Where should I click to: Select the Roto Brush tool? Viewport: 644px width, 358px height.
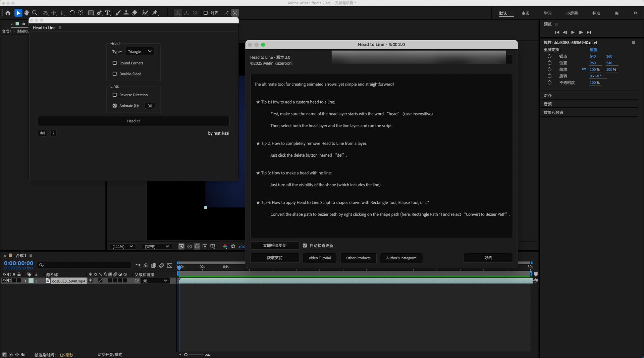click(x=145, y=13)
